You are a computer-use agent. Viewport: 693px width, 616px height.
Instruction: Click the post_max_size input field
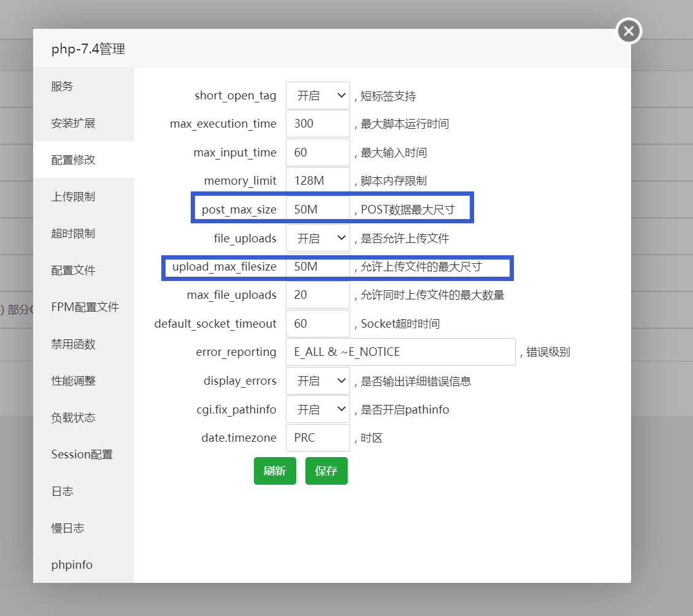(x=317, y=209)
